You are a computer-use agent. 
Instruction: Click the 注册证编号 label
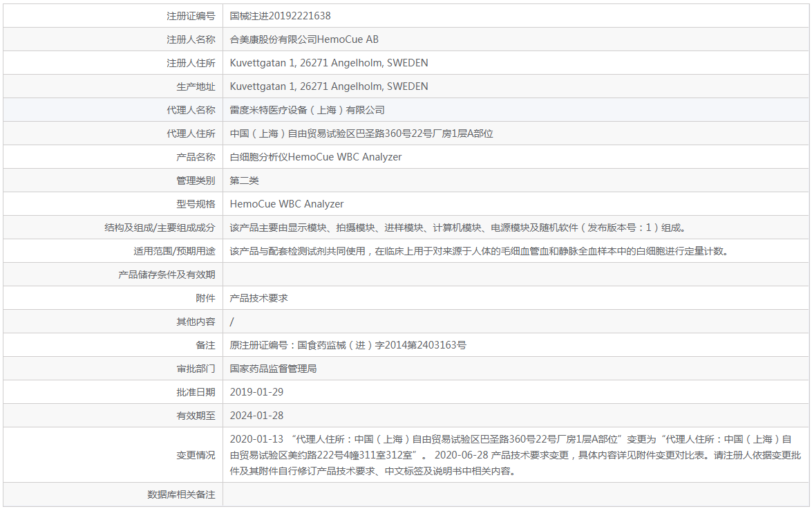191,16
